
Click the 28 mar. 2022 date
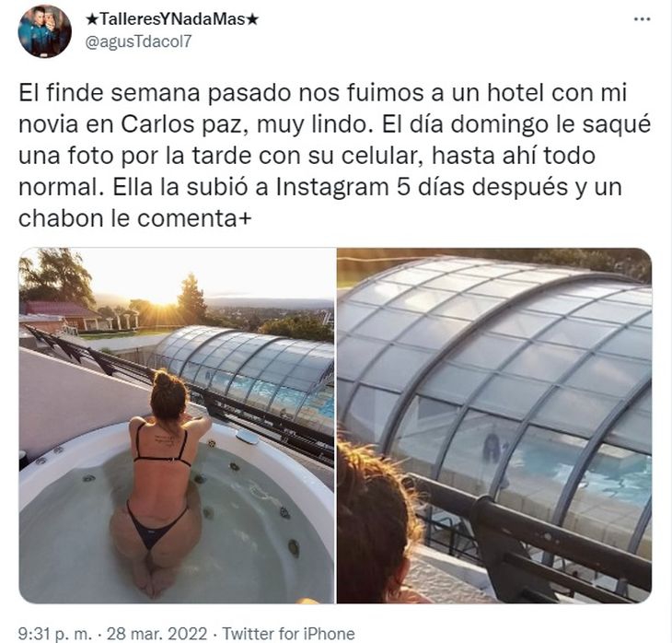point(156,634)
